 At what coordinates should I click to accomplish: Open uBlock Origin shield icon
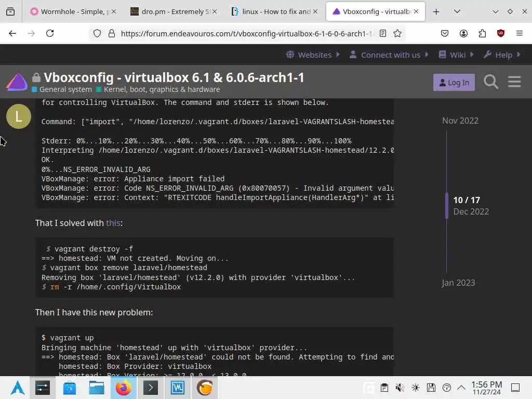coord(500,33)
